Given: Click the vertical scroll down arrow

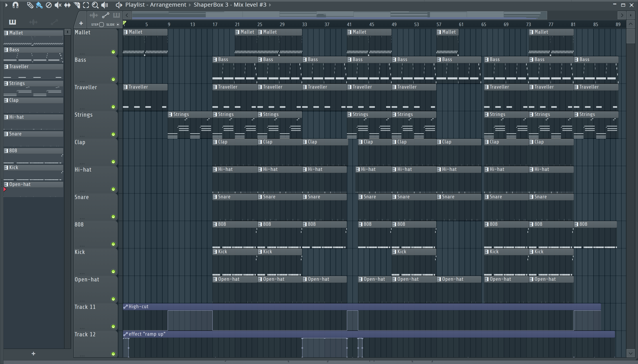Looking at the screenshot, I should (x=630, y=353).
